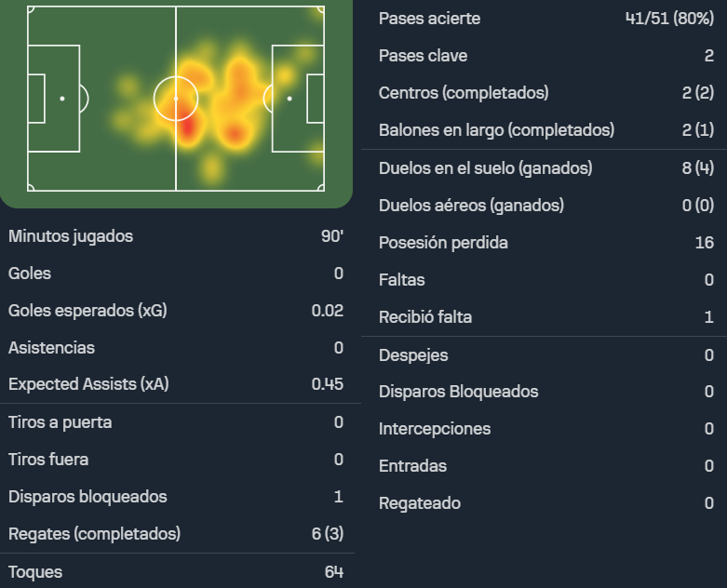Click the 41/51 (80%) pass value
Viewport: 727px width, 588px height.
(669, 19)
